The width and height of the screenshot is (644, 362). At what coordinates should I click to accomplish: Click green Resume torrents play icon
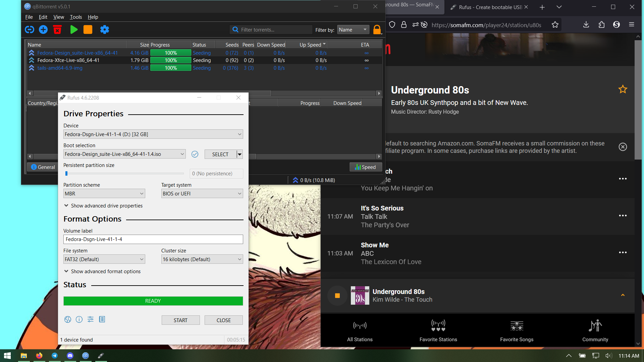point(74,29)
